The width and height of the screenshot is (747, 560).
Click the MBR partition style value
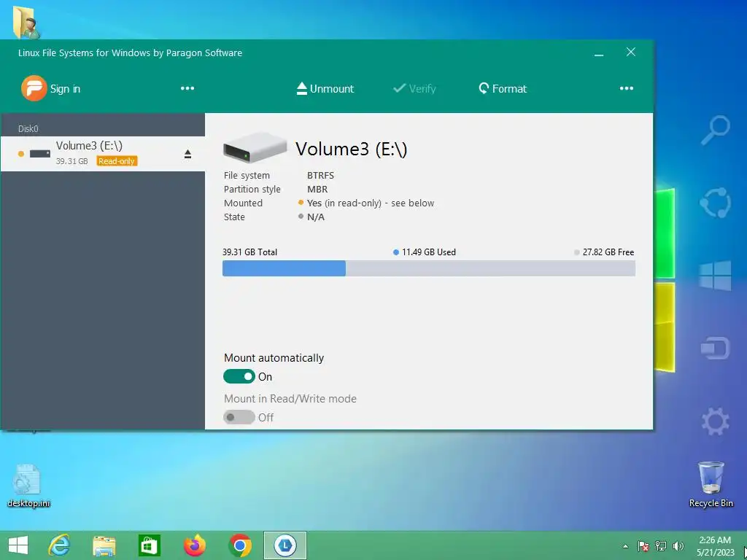[317, 190]
